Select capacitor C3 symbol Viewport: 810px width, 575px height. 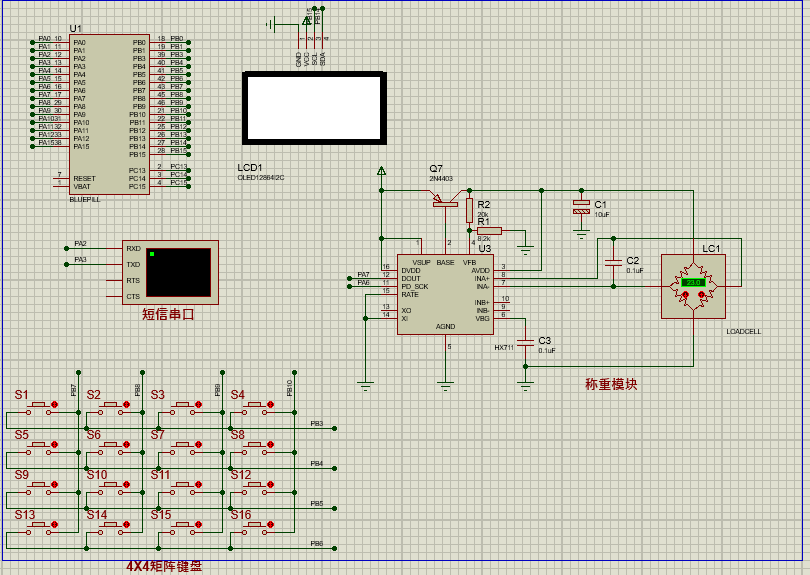tap(525, 342)
